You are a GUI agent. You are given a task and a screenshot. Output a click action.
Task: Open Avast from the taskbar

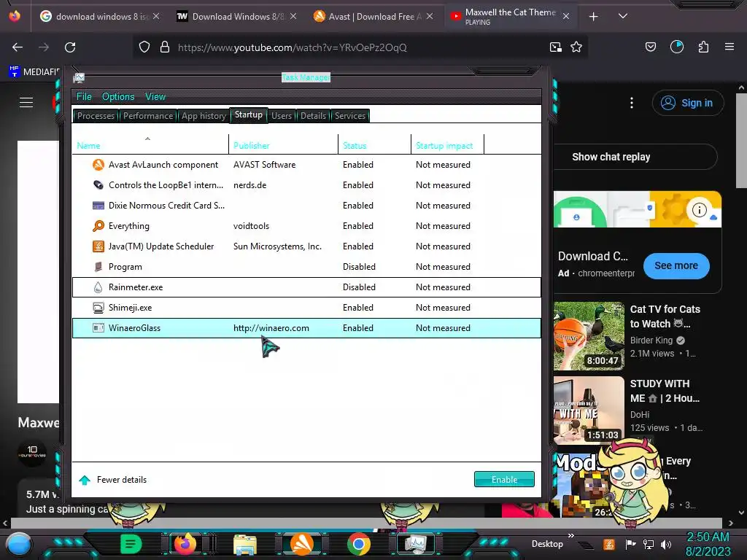coord(301,544)
